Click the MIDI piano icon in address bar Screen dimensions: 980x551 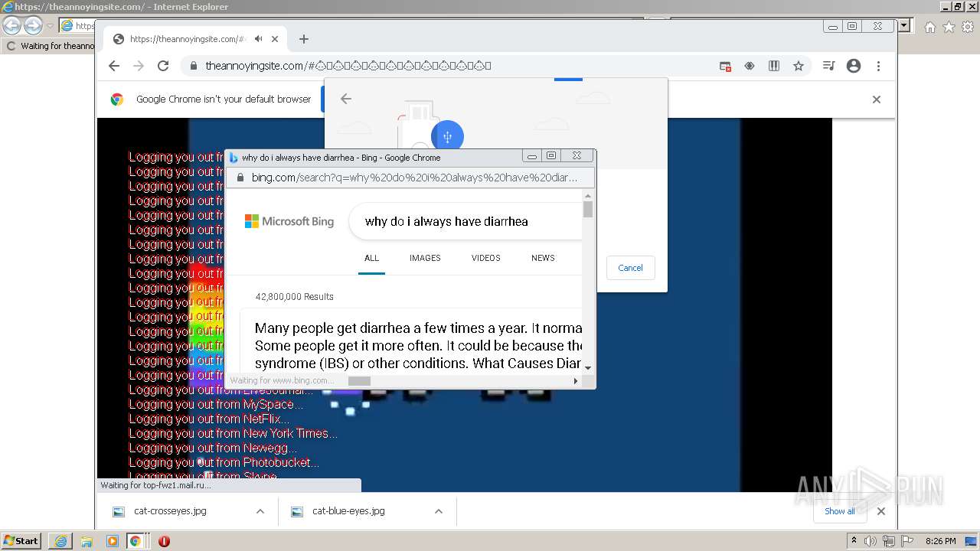pyautogui.click(x=774, y=66)
